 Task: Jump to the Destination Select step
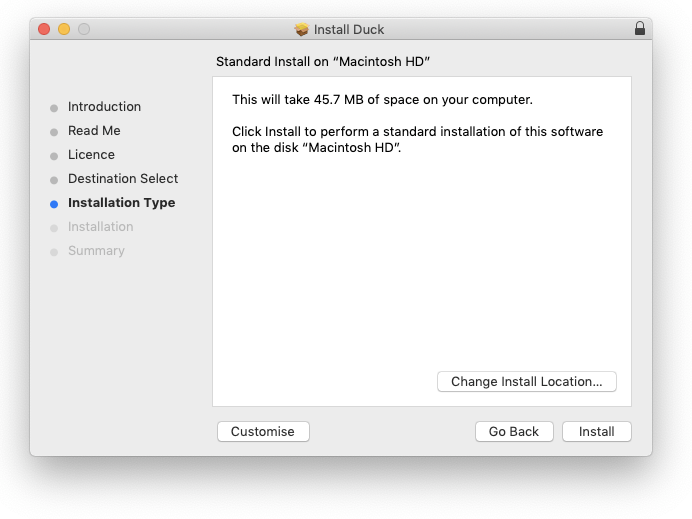123,179
